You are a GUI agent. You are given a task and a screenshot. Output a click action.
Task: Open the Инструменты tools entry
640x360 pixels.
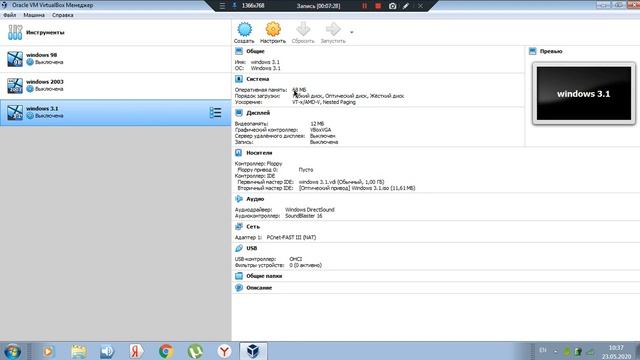point(116,32)
